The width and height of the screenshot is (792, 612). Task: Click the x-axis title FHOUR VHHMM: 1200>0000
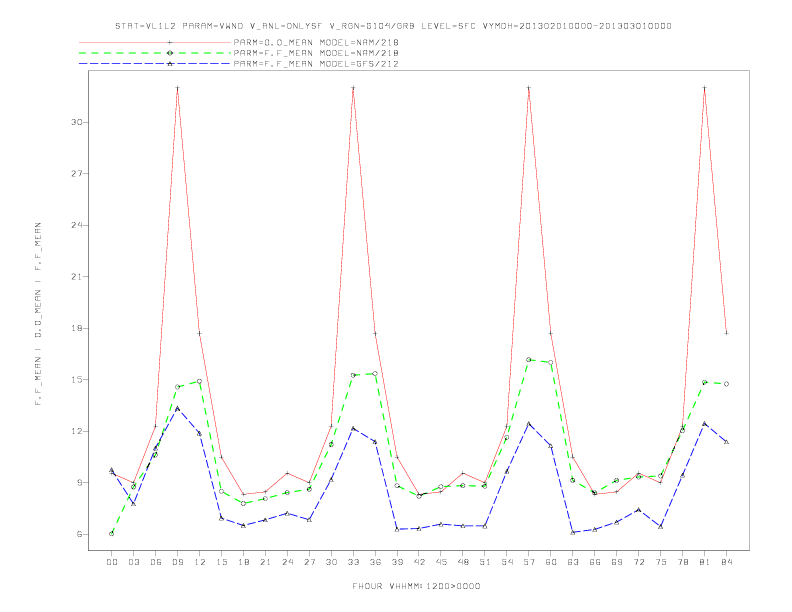coord(416,586)
